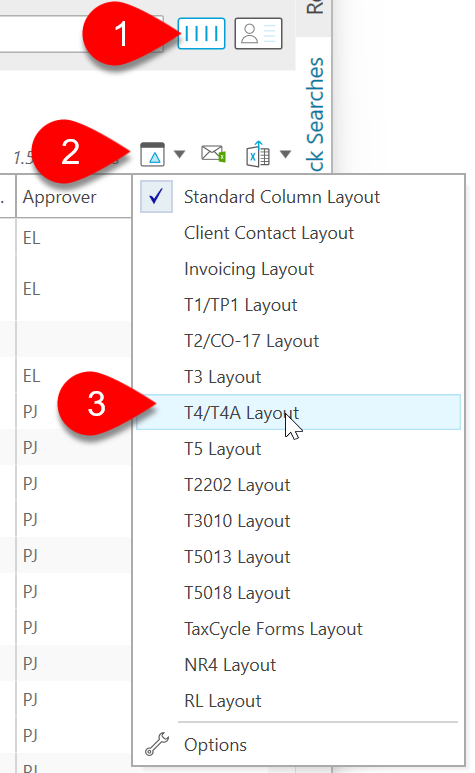The width and height of the screenshot is (475, 773).
Task: Choose T3010 Layout
Action: click(x=299, y=521)
